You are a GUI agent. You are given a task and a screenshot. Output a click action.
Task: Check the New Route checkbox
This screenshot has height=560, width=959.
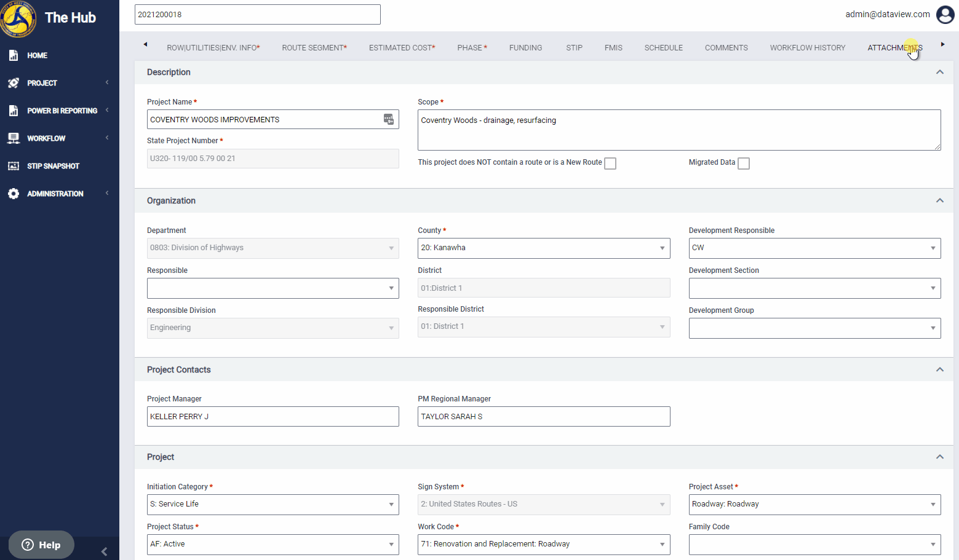coord(610,164)
